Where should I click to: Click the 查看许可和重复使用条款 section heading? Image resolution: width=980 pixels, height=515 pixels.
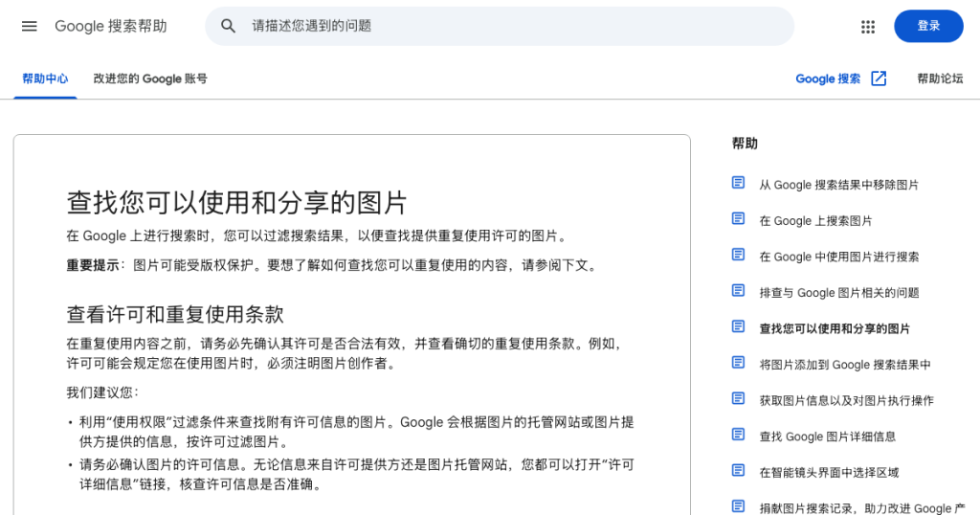[175, 314]
